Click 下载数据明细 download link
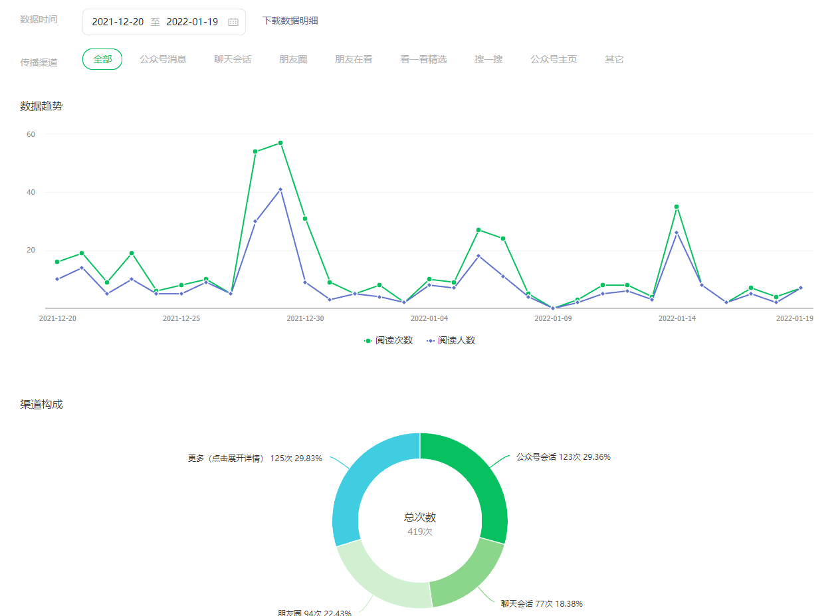Viewport: 840px width, 616px height. pos(290,21)
